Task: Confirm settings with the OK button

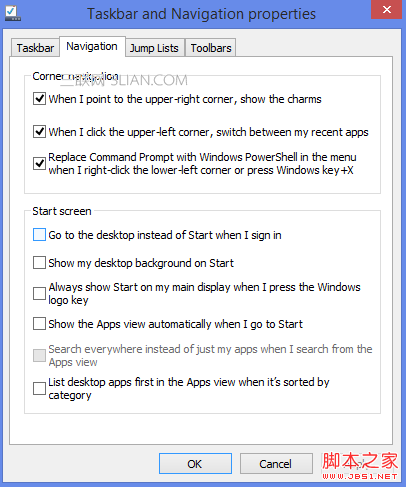Action: click(195, 464)
